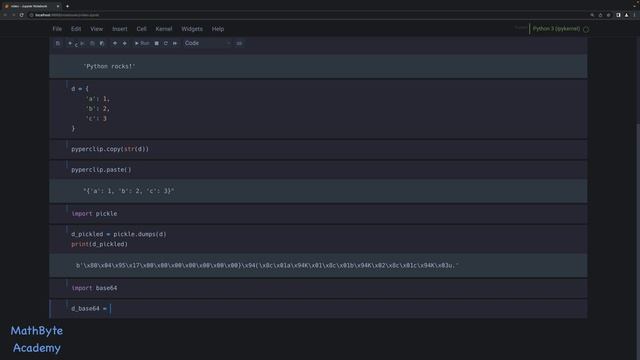Open the Cell menu
Screen dimensions: 640x360
click(x=142, y=29)
